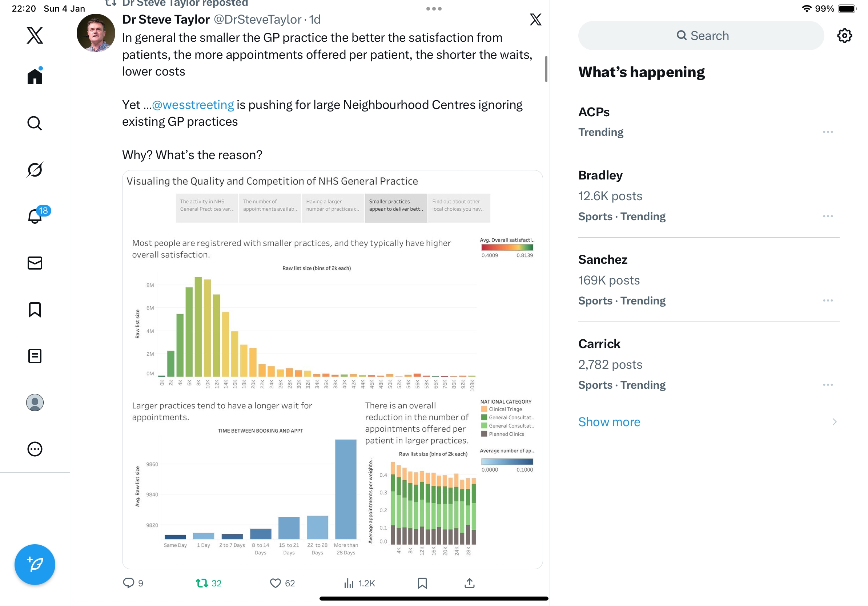The height and width of the screenshot is (606, 868).
Task: Open the More circle menu in sidebar
Action: click(x=35, y=449)
